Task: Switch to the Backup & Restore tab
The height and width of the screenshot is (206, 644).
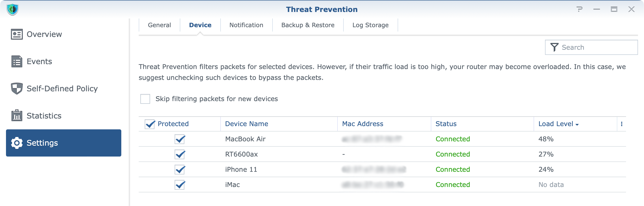Action: 308,25
